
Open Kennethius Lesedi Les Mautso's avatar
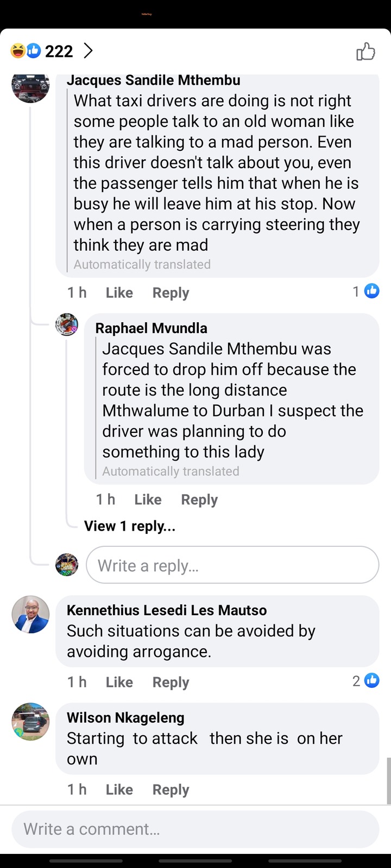point(30,615)
